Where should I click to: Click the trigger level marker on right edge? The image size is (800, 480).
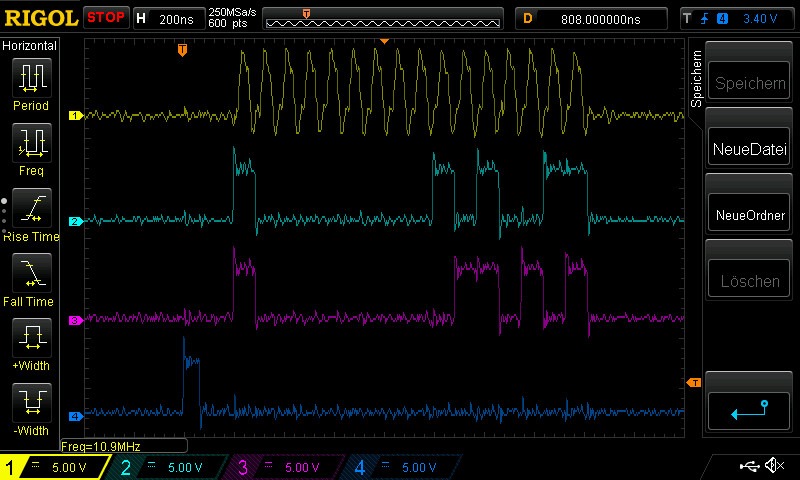pyautogui.click(x=693, y=383)
